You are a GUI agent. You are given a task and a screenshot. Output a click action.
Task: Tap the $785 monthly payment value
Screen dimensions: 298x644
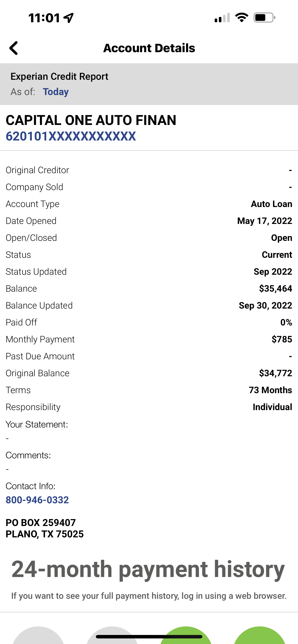pyautogui.click(x=282, y=339)
